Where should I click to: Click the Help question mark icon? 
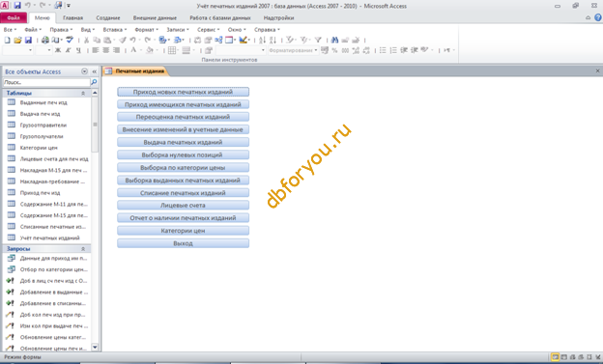pos(598,17)
